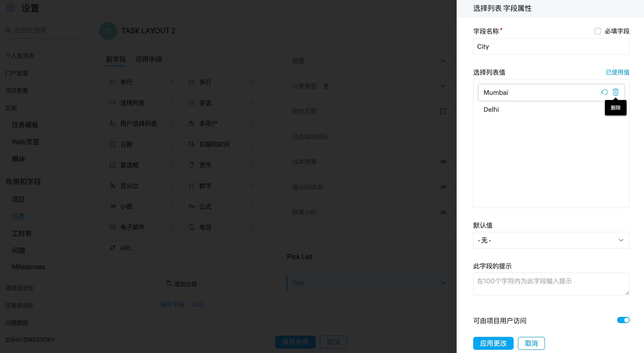The image size is (644, 353).
Task: Open 工时表 in the sidebar
Action: (x=22, y=233)
